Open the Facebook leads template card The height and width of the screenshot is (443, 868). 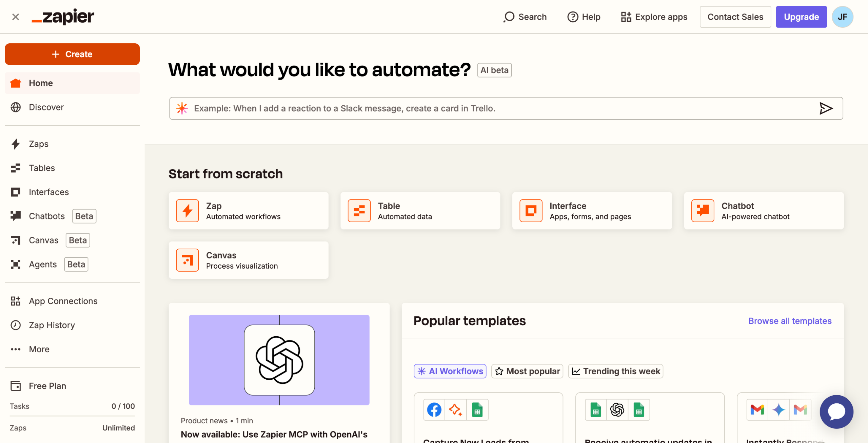coord(488,418)
